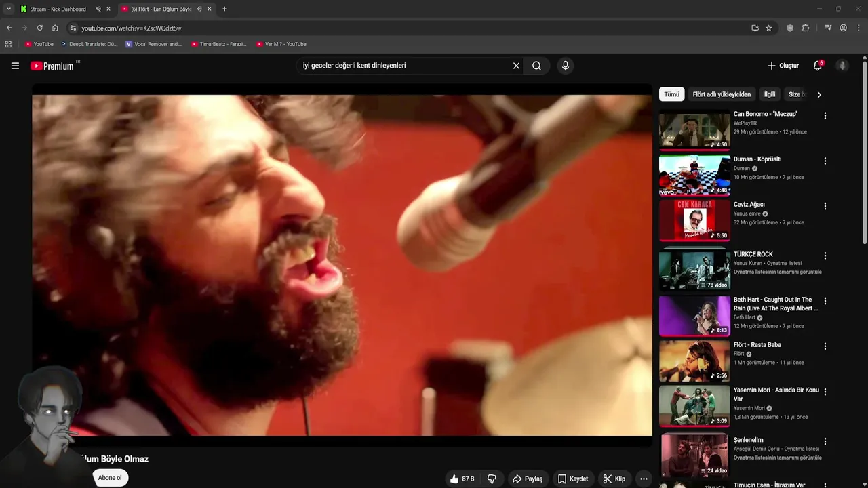Image resolution: width=868 pixels, height=488 pixels.
Task: Click the search magnifier button
Action: [x=536, y=66]
